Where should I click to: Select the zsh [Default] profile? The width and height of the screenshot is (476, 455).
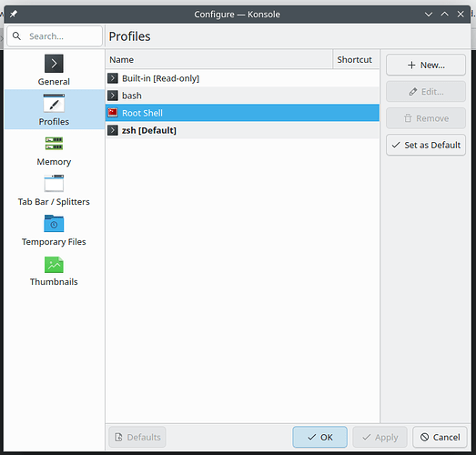point(242,130)
